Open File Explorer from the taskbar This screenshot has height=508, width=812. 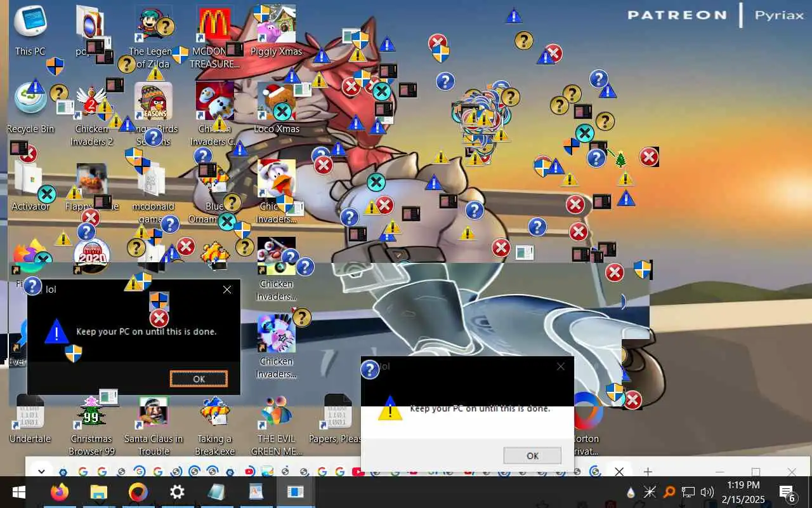point(99,492)
